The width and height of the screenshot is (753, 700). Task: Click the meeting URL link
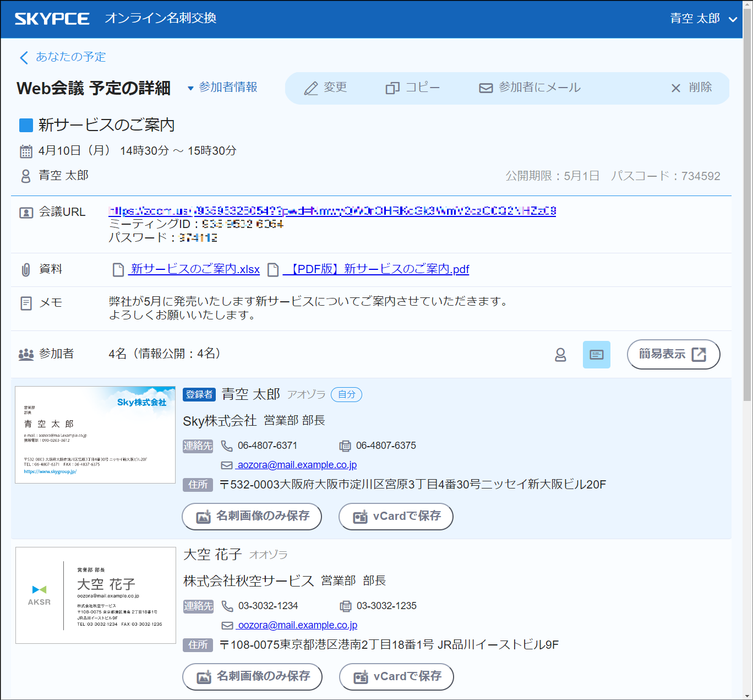click(x=331, y=211)
